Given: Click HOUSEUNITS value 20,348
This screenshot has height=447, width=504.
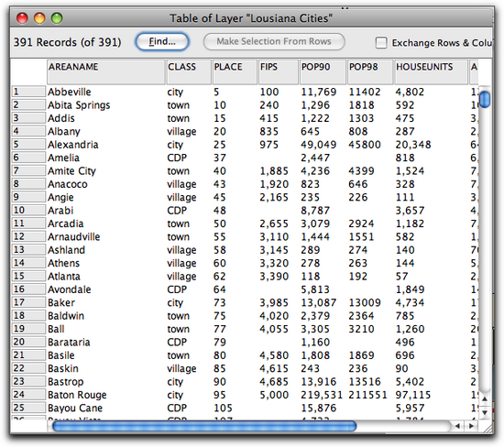Looking at the screenshot, I should [x=413, y=145].
